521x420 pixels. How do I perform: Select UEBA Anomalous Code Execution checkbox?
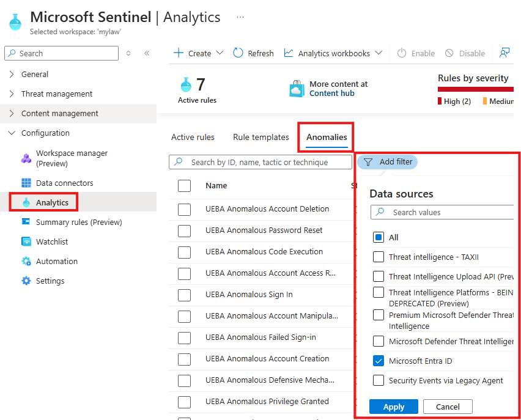184,252
